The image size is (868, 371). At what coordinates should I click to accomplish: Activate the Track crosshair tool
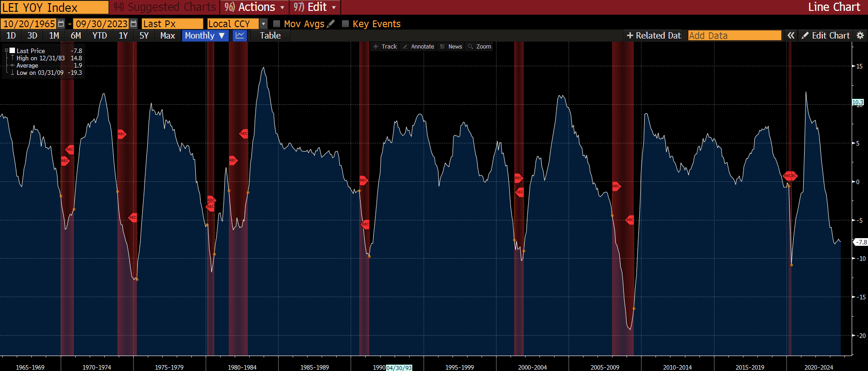click(x=385, y=47)
